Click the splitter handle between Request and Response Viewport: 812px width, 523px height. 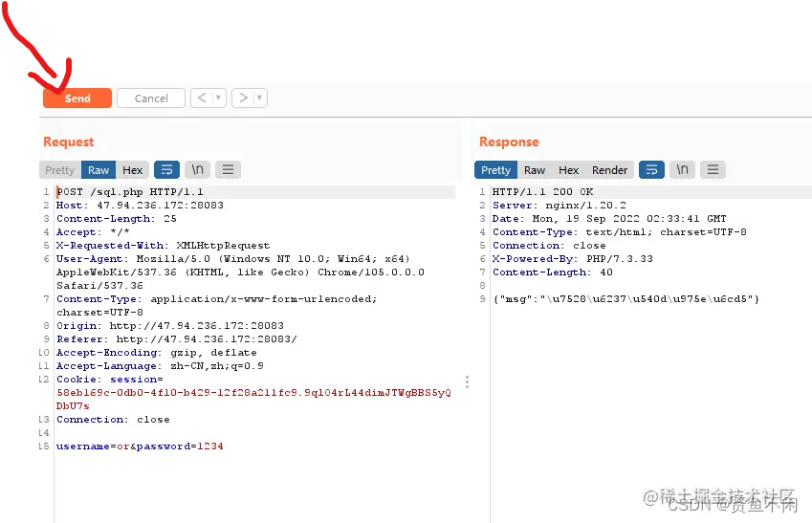pyautogui.click(x=467, y=382)
